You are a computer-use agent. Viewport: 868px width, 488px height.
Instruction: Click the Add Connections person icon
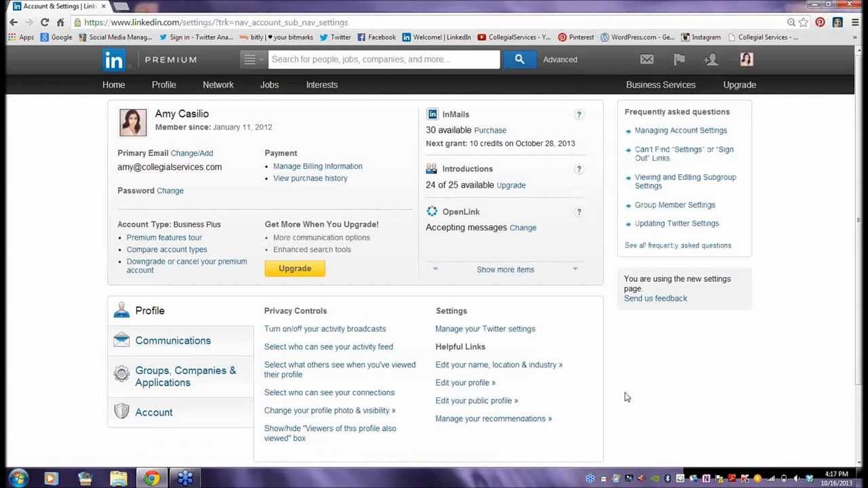pyautogui.click(x=711, y=60)
